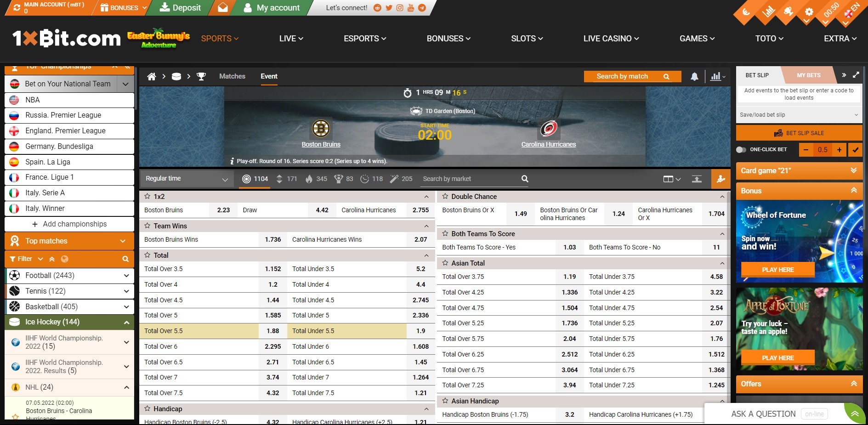This screenshot has width=868, height=425.
Task: Select the flame hot markets filter icon
Action: point(310,179)
